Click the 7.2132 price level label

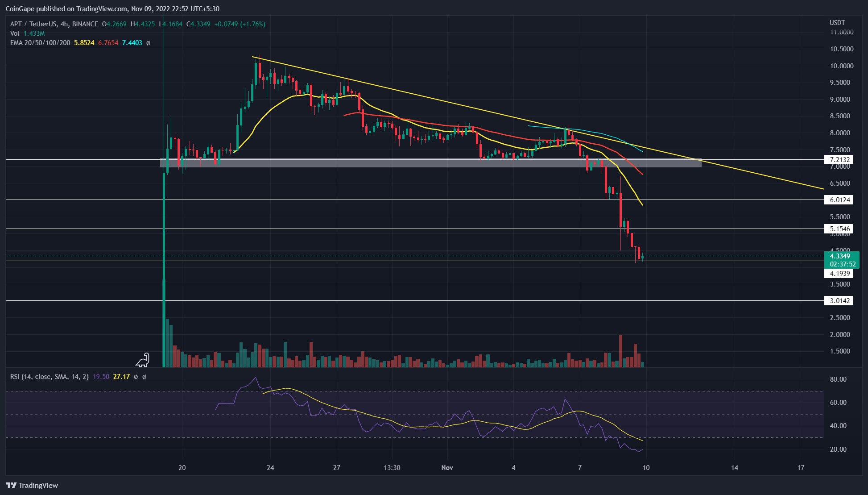pos(839,160)
